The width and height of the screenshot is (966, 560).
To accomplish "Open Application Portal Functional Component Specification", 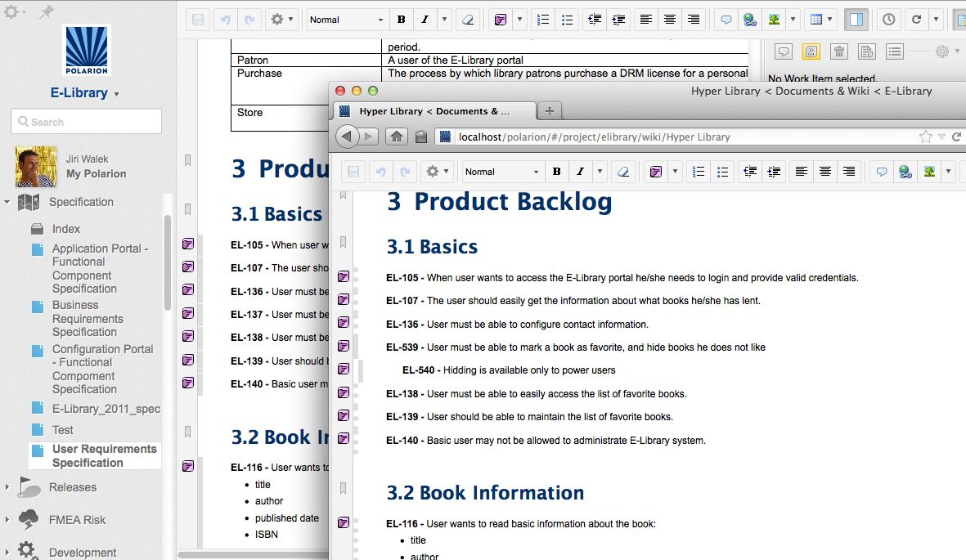I will 100,269.
